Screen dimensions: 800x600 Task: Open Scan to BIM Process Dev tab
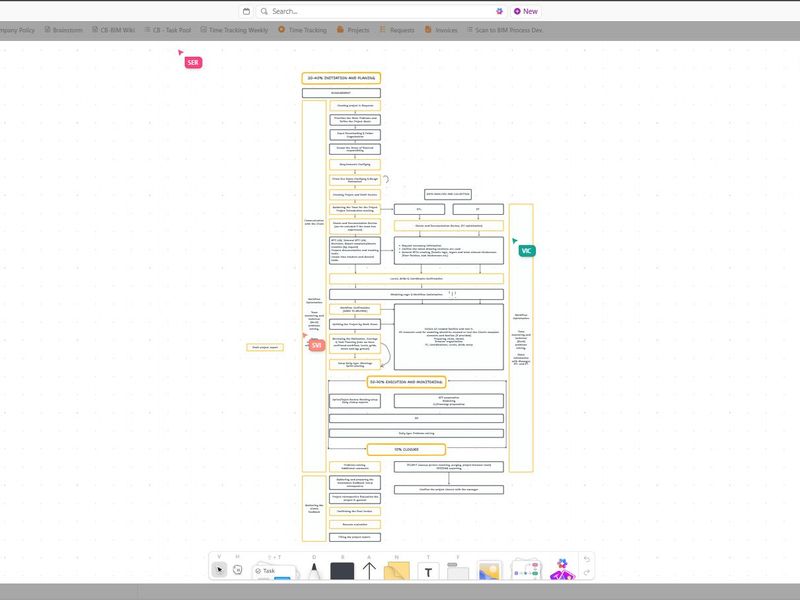(x=505, y=30)
